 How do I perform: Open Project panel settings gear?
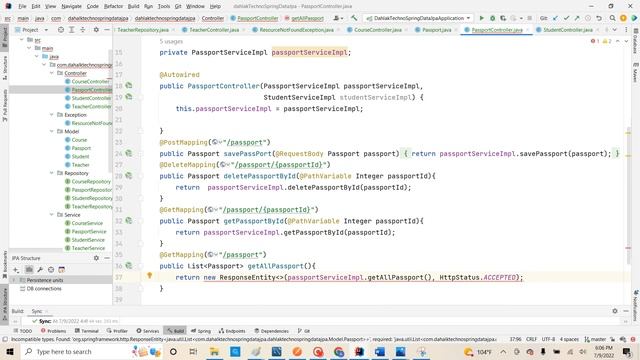coord(96,30)
